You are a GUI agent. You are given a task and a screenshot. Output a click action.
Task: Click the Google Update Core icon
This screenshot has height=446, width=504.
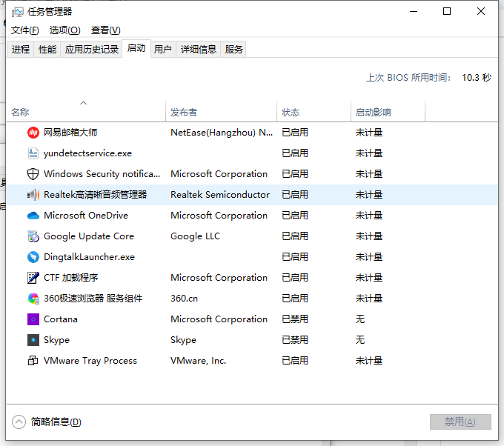(33, 236)
